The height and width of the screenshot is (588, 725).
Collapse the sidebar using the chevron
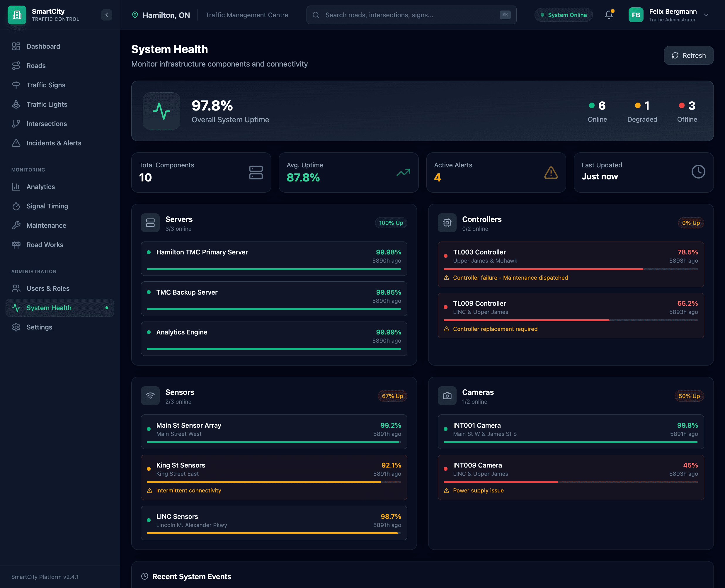pos(107,15)
